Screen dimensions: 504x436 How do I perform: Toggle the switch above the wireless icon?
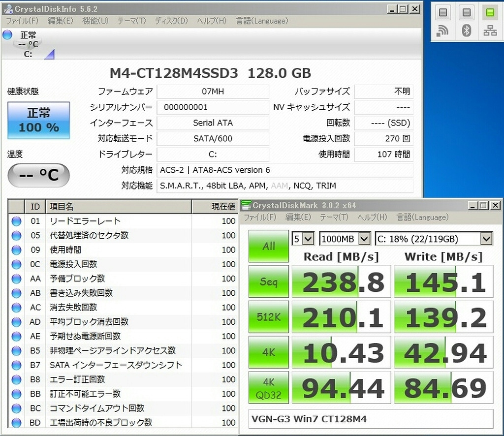[443, 12]
